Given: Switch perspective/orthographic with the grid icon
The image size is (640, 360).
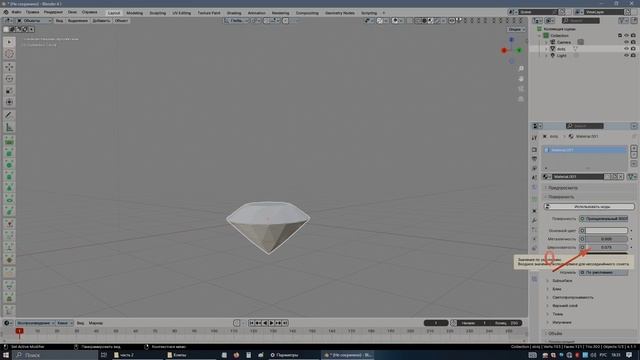Looking at the screenshot, I should (x=521, y=99).
